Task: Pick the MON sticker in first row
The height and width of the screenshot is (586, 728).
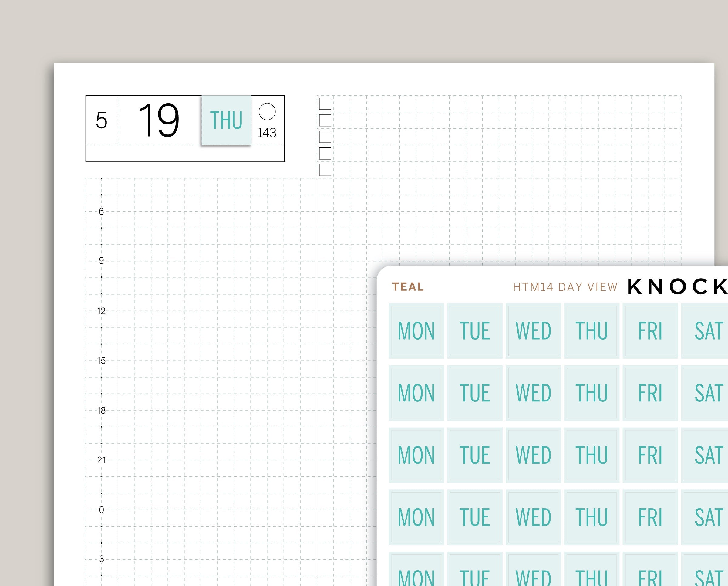Action: point(416,331)
